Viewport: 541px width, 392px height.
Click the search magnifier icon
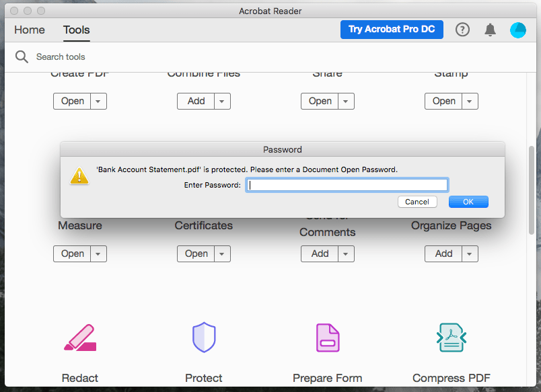22,56
